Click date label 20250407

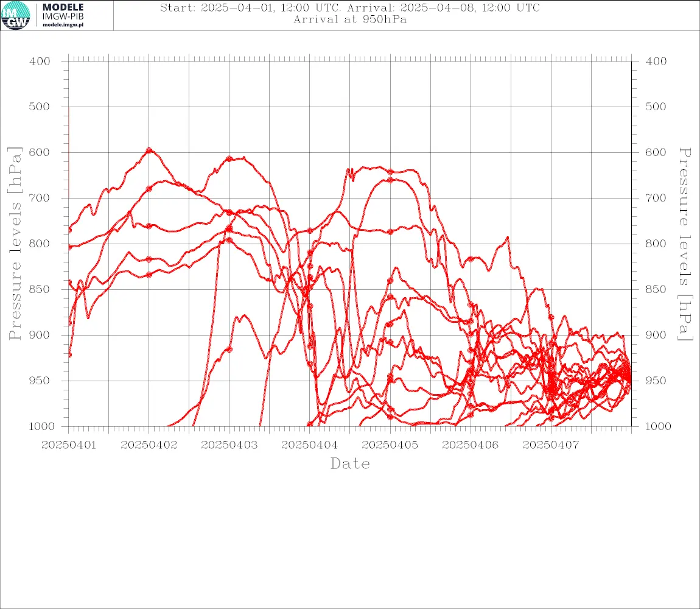(550, 445)
